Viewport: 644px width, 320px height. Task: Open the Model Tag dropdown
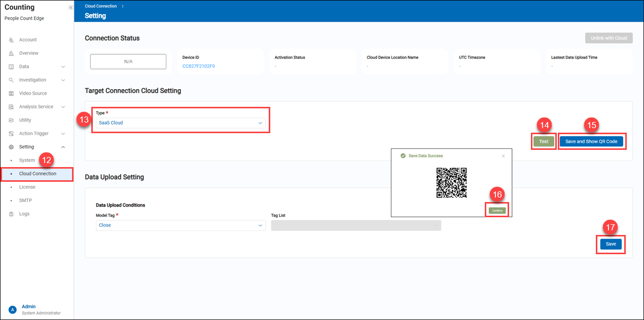(x=181, y=225)
